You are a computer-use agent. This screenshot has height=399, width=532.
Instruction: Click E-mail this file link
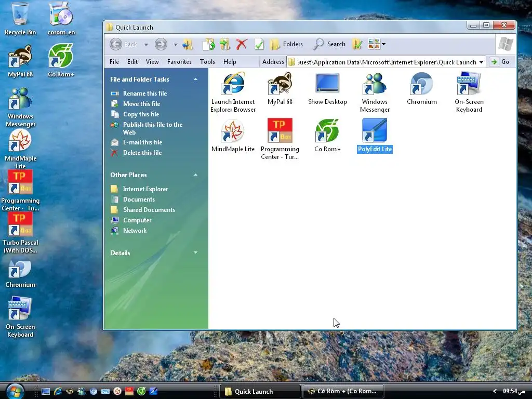point(142,142)
